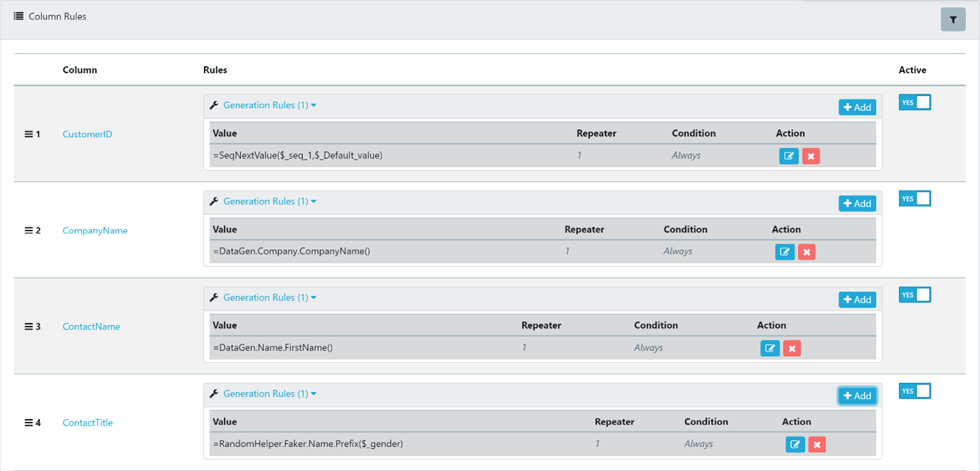Select the =DataGen.Company.CompanyName() value

pyautogui.click(x=292, y=251)
